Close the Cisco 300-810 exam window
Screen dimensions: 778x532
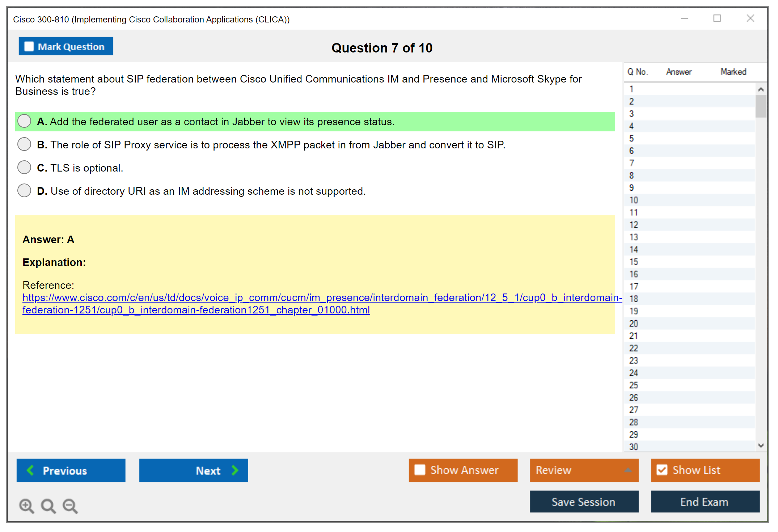point(750,18)
